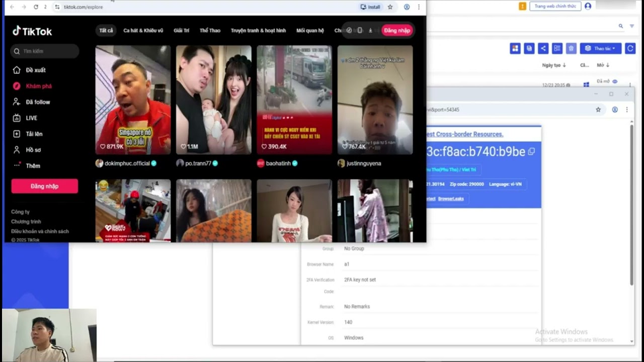Bookmark star in port=54345 browser window
This screenshot has width=644, height=362.
click(598, 110)
